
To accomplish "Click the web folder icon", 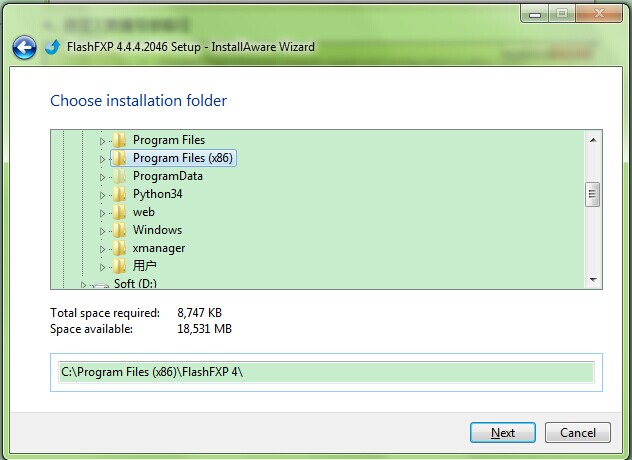I will pyautogui.click(x=119, y=212).
